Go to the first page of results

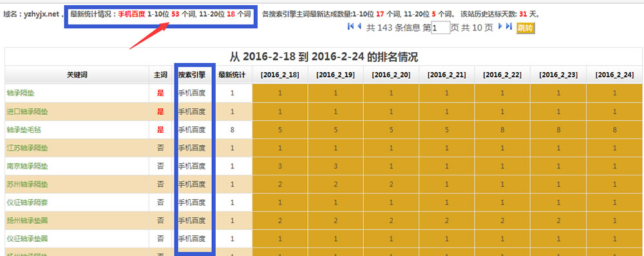[351, 26]
